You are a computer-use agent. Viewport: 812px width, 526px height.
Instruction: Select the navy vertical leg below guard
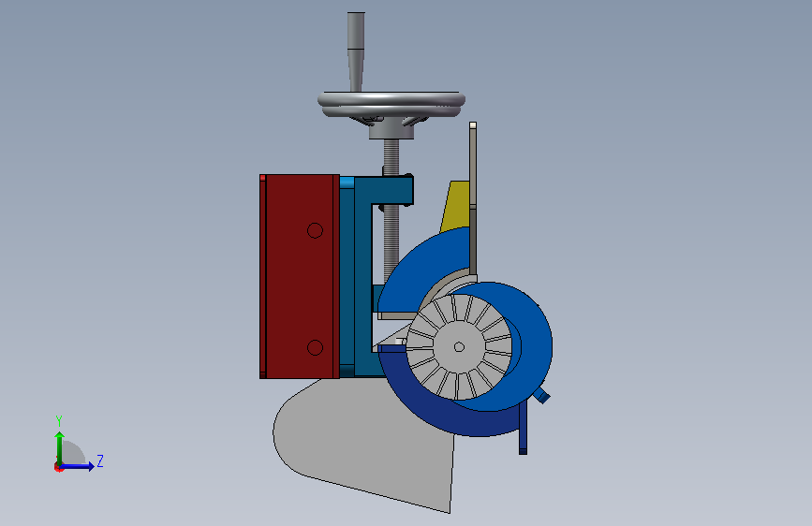click(x=523, y=429)
